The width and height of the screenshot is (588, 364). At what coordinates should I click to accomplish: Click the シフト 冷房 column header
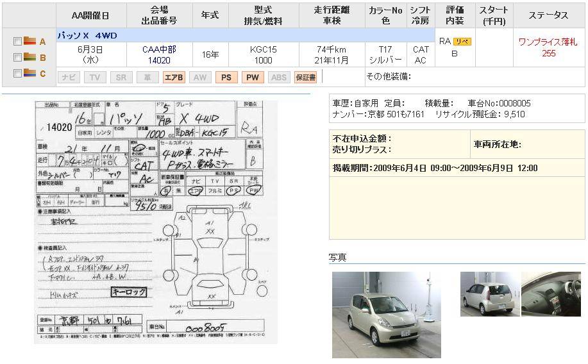click(421, 16)
